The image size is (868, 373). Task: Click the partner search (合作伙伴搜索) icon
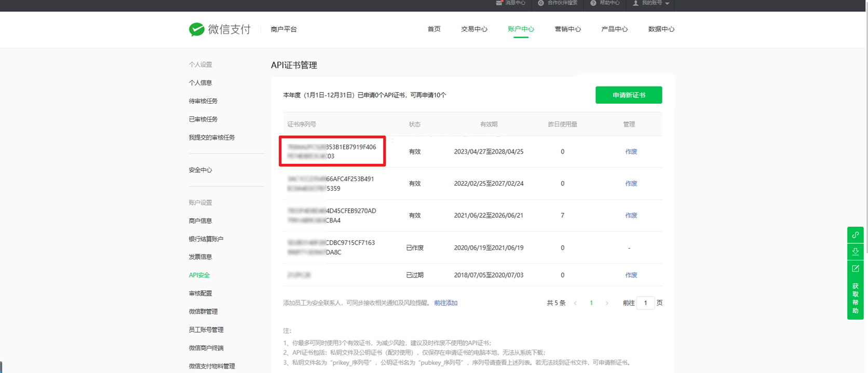(541, 3)
